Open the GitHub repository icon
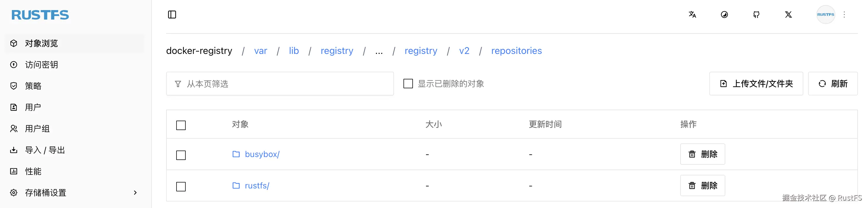The width and height of the screenshot is (868, 208). pos(756,15)
